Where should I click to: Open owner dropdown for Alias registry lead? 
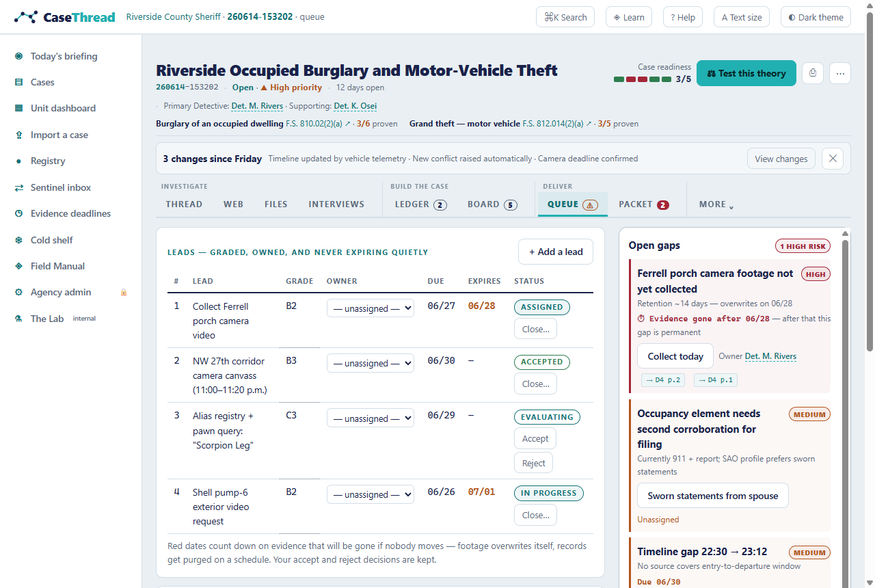tap(371, 418)
